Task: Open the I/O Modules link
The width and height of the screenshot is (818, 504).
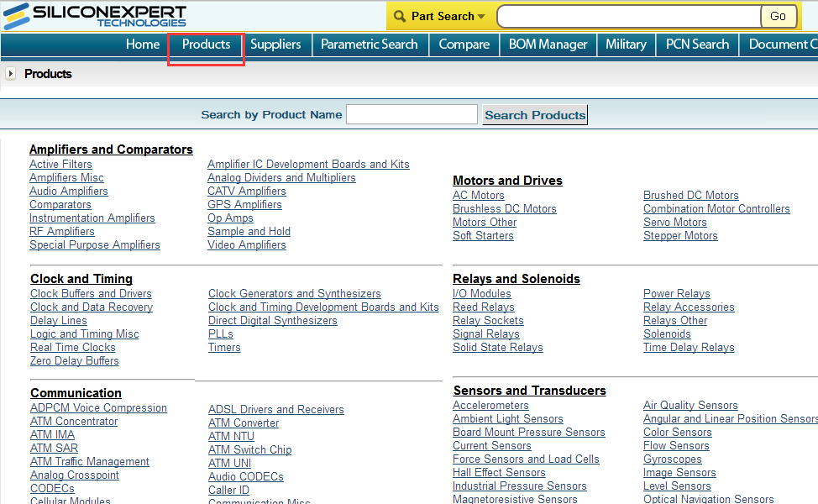Action: pos(482,293)
